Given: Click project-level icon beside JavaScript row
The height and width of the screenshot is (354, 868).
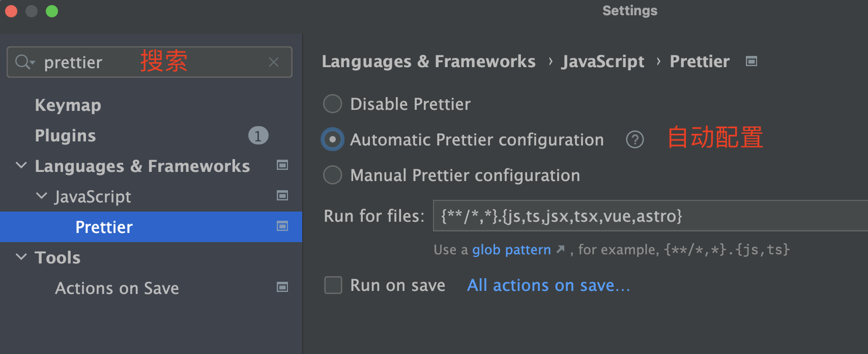Looking at the screenshot, I should (x=282, y=196).
